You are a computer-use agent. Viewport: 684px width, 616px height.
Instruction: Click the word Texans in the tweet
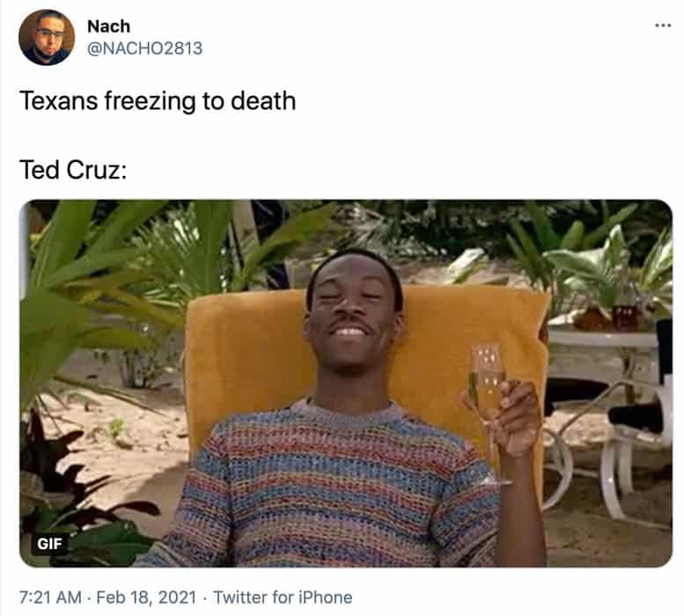tap(58, 101)
